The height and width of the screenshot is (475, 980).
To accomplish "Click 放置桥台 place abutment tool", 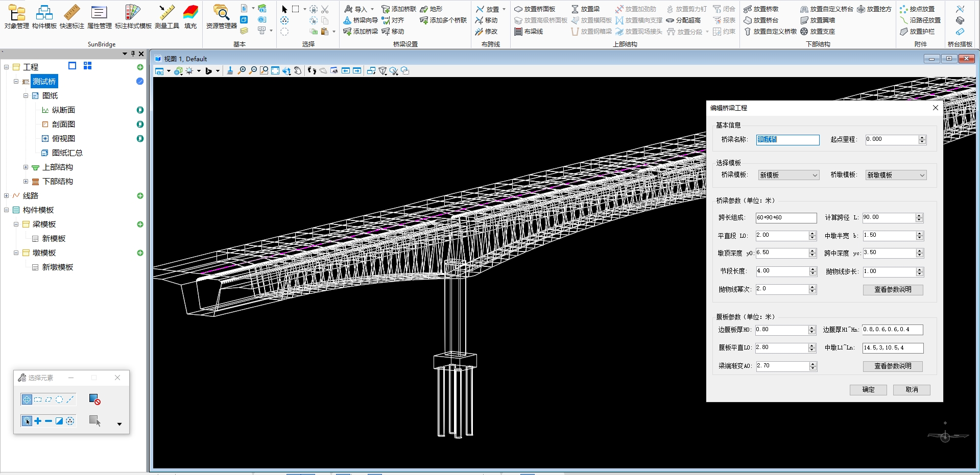I will [x=761, y=20].
